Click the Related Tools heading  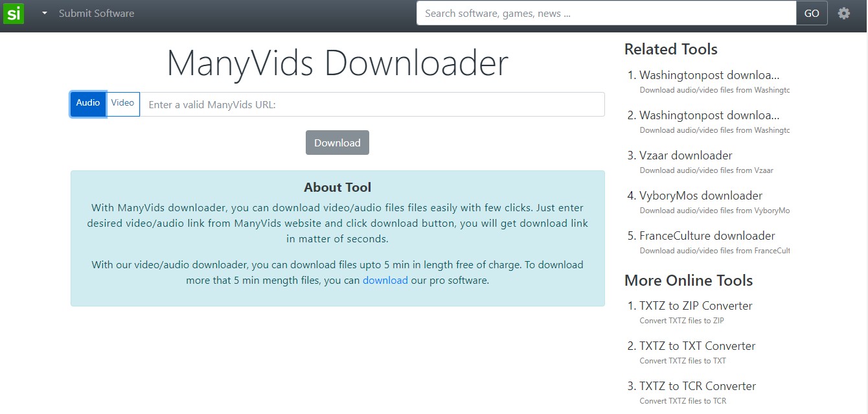[671, 49]
